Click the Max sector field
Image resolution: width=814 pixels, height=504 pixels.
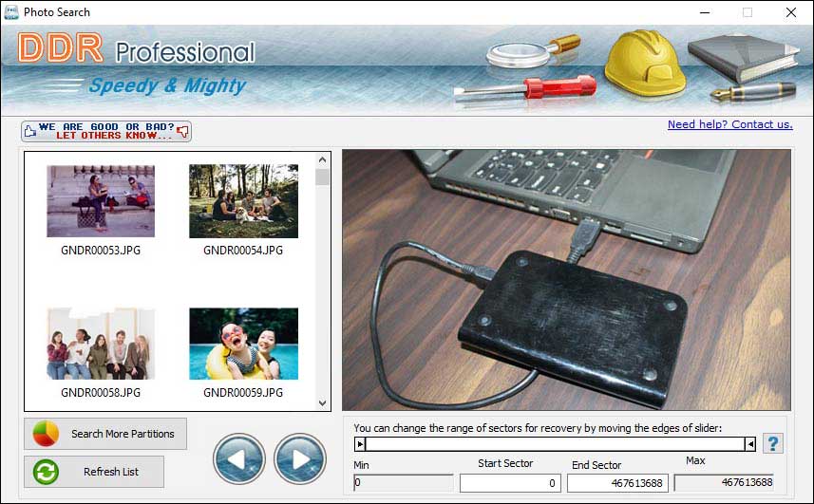point(724,483)
